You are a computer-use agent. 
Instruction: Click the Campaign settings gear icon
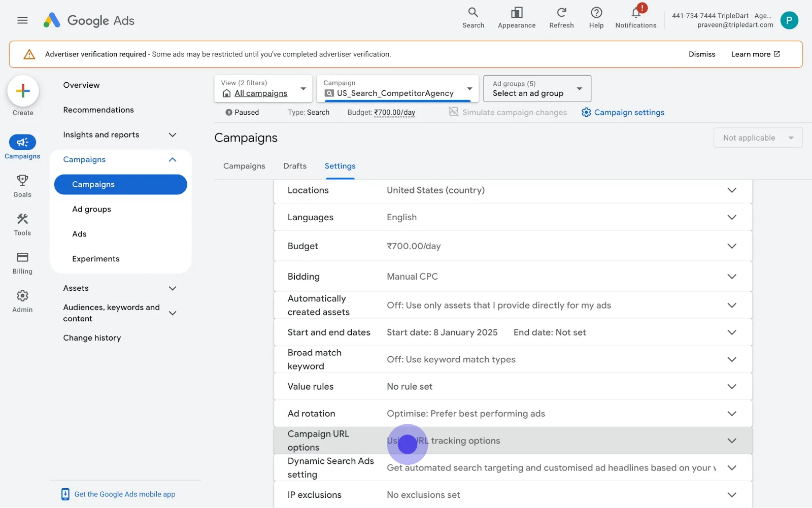586,112
